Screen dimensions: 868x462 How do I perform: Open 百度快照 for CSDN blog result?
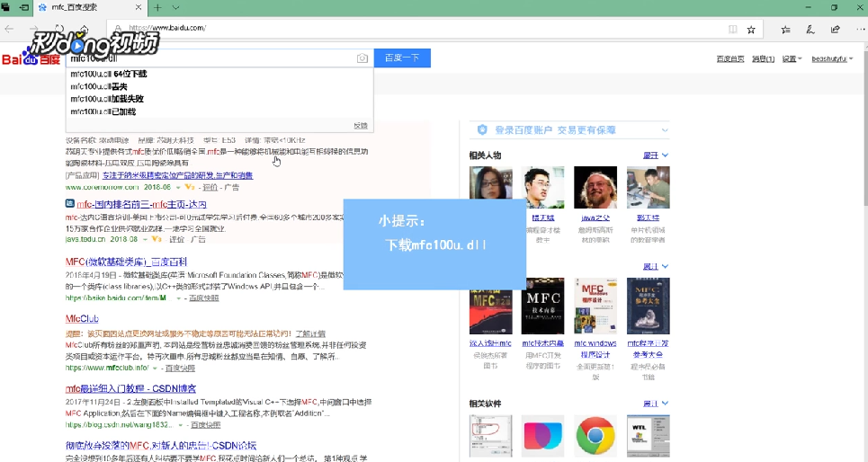click(x=205, y=425)
